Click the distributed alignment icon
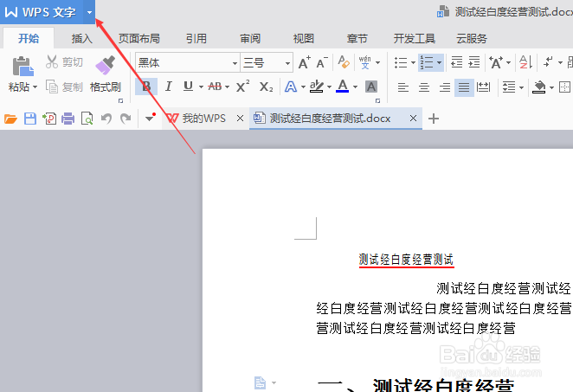The image size is (573, 392). click(484, 87)
